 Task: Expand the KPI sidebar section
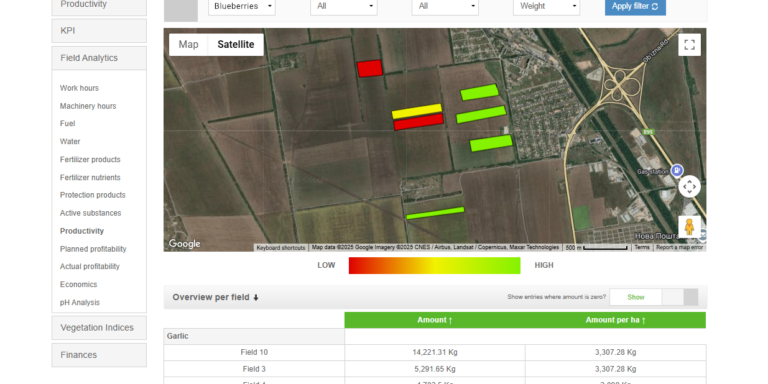tap(99, 31)
